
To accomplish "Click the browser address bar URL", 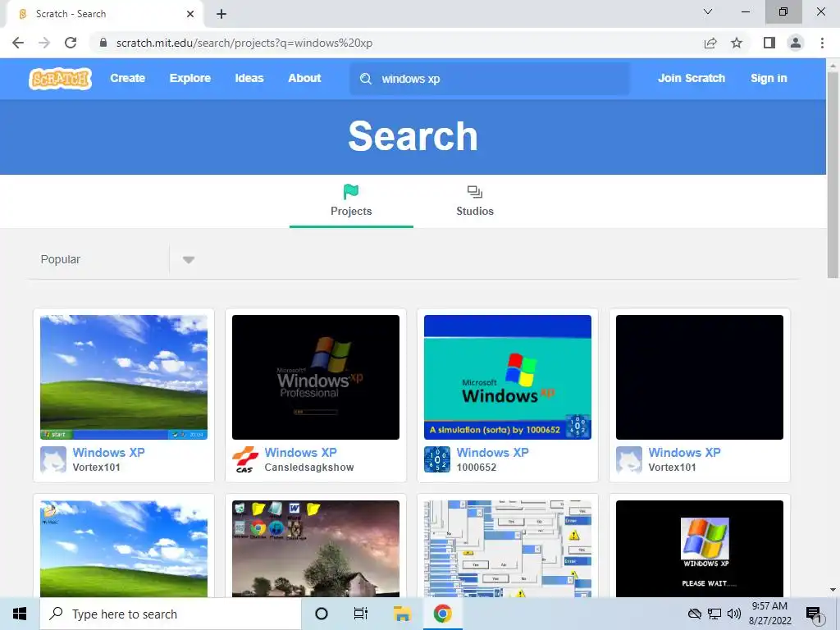I will pyautogui.click(x=244, y=43).
